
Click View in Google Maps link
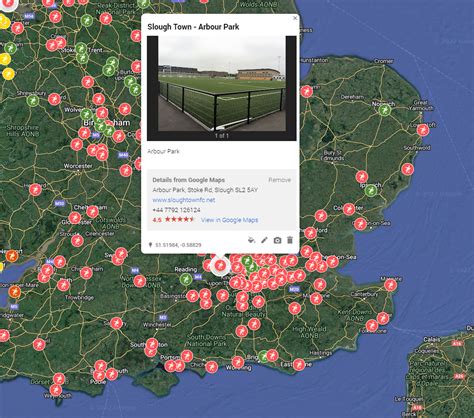[229, 220]
